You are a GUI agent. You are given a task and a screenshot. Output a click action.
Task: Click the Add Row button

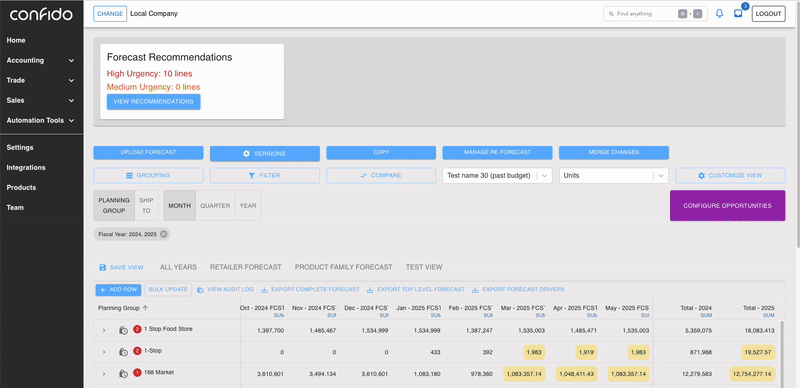coord(118,289)
